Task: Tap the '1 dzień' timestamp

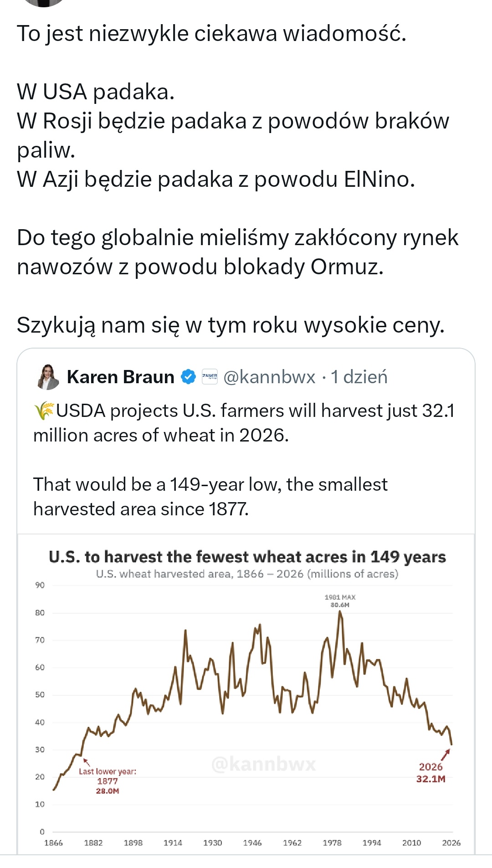Action: 359,377
